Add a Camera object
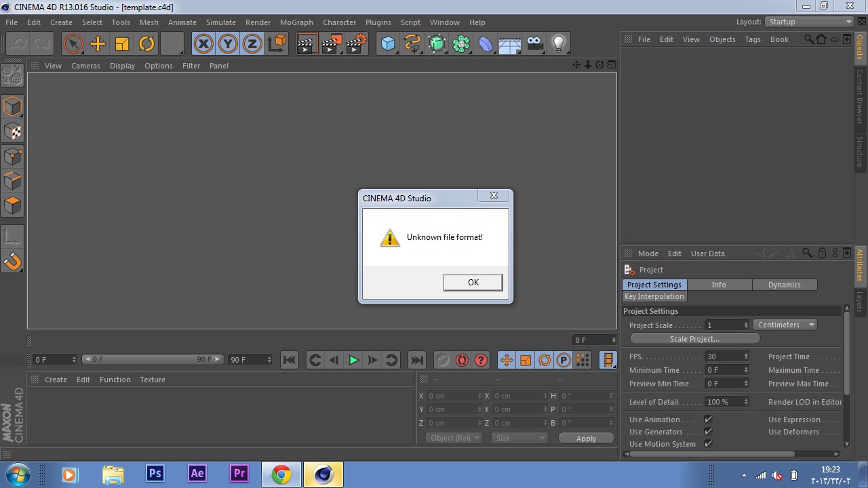Viewport: 868px width, 488px height. point(534,44)
